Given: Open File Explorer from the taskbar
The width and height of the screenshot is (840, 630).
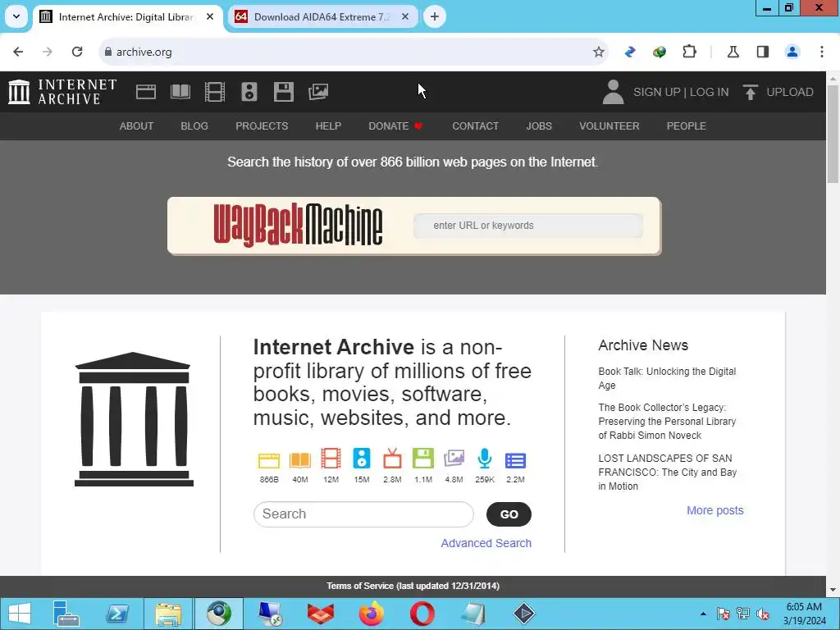Looking at the screenshot, I should [x=167, y=614].
